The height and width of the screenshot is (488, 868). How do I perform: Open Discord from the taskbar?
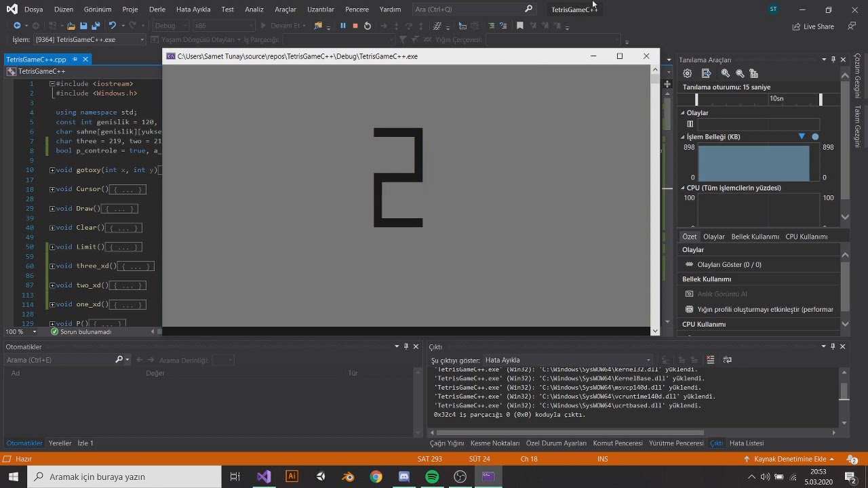click(x=404, y=476)
